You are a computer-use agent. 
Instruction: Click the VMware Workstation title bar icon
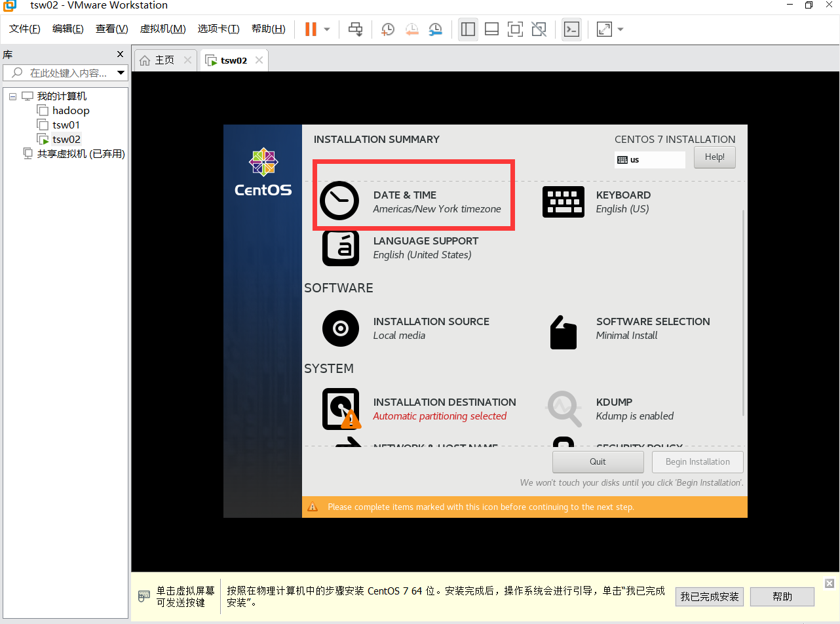click(9, 6)
